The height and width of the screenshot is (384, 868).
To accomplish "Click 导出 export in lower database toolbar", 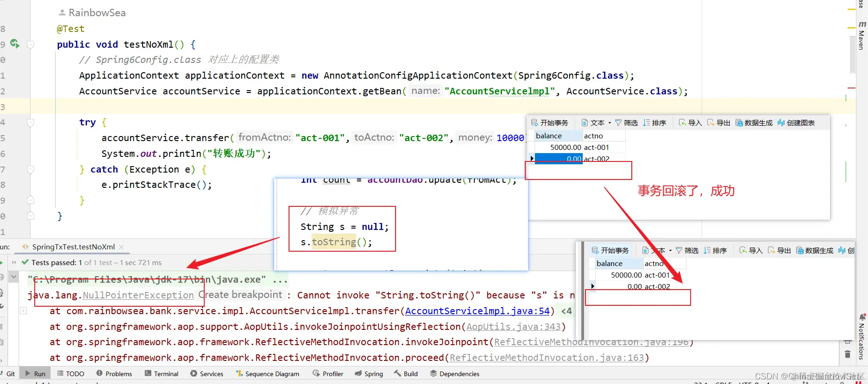I will 780,250.
